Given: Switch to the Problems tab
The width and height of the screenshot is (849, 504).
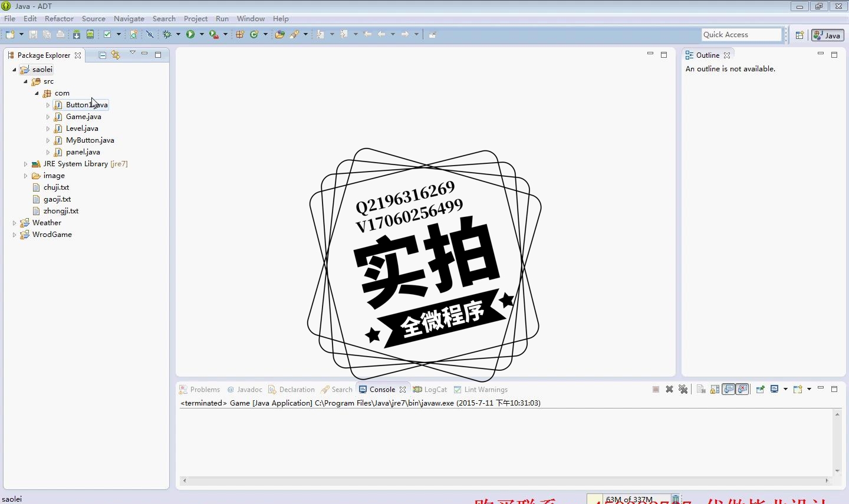Looking at the screenshot, I should pos(199,390).
